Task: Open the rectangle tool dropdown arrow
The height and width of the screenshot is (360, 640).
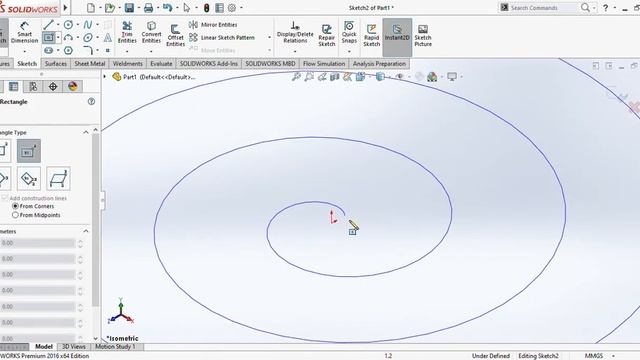Action: 58,38
